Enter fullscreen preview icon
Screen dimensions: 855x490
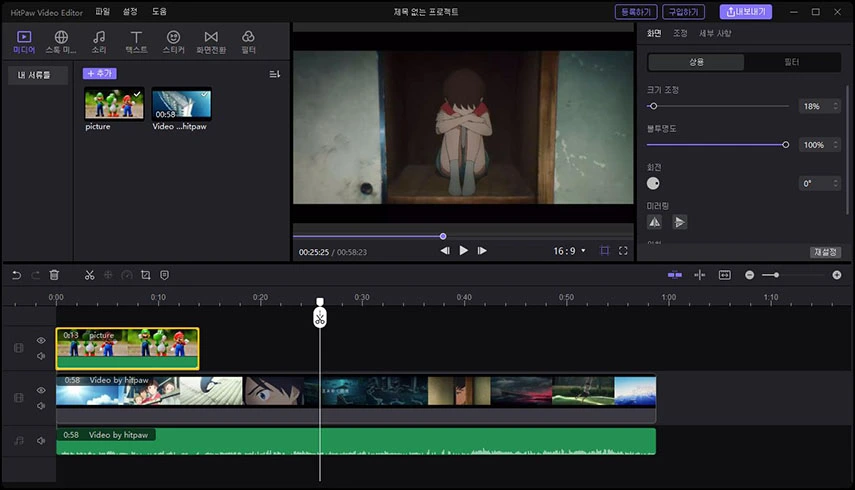[623, 251]
